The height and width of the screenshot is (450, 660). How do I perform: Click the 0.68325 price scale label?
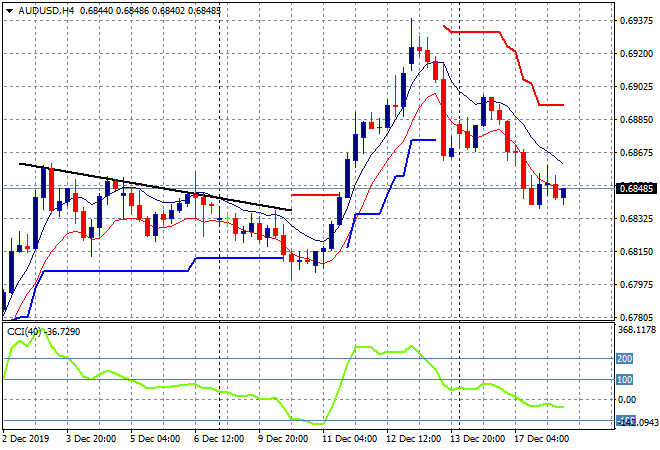[x=636, y=218]
